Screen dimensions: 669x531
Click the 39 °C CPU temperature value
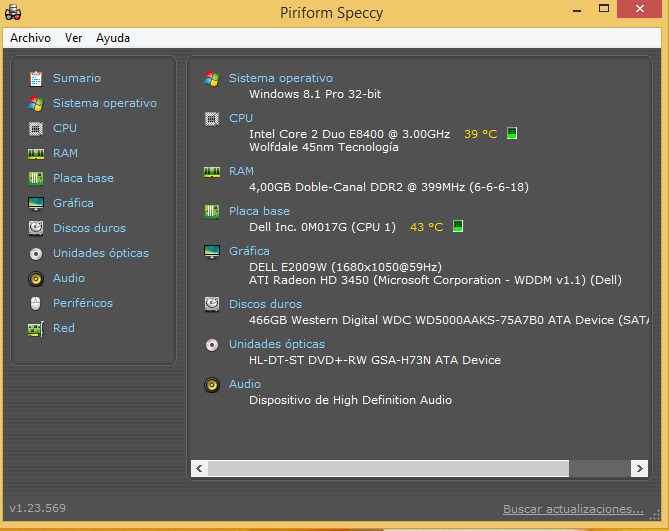pos(481,134)
